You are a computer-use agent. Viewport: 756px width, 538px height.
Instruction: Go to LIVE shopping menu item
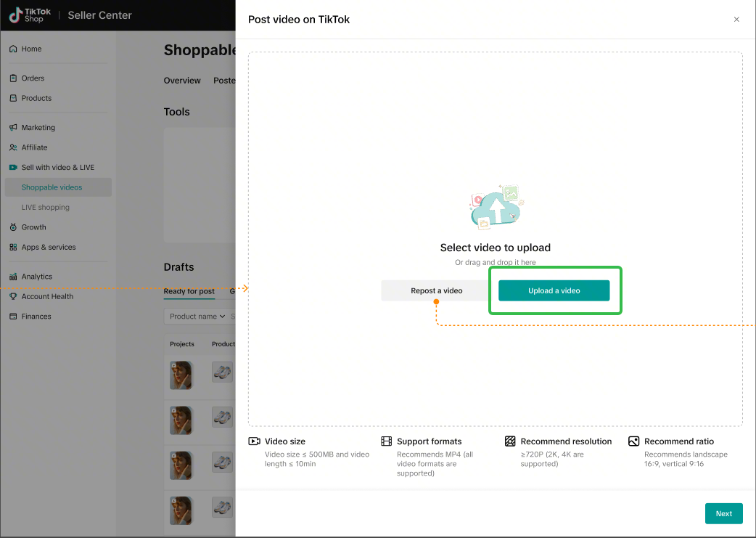[45, 208]
